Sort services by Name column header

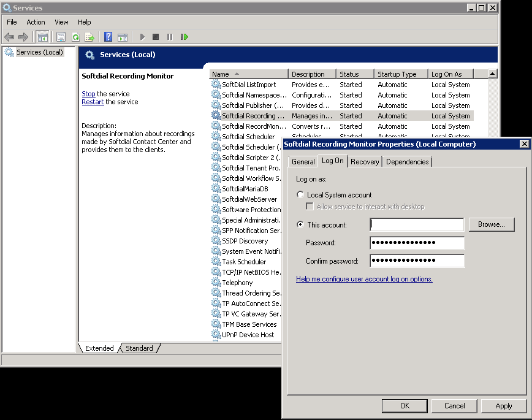pos(249,74)
